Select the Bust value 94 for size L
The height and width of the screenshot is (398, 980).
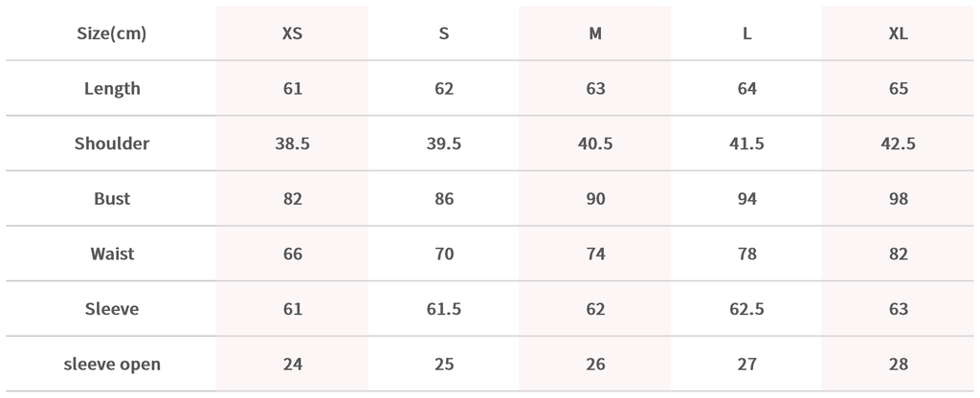click(747, 199)
